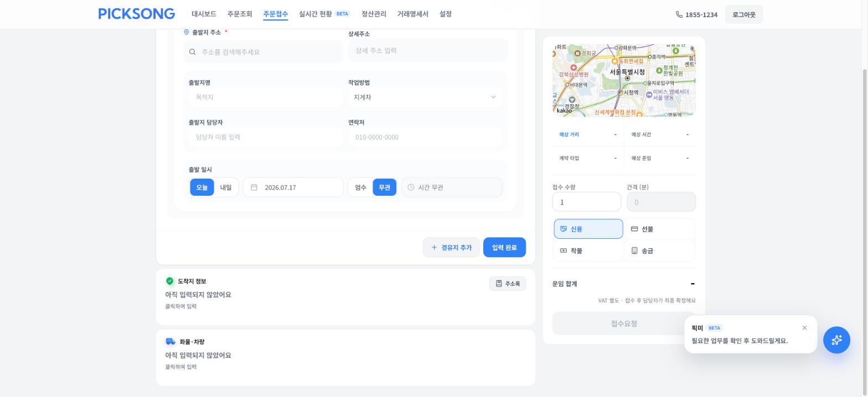Select 신용 payment option
The width and height of the screenshot is (868, 397).
(588, 229)
